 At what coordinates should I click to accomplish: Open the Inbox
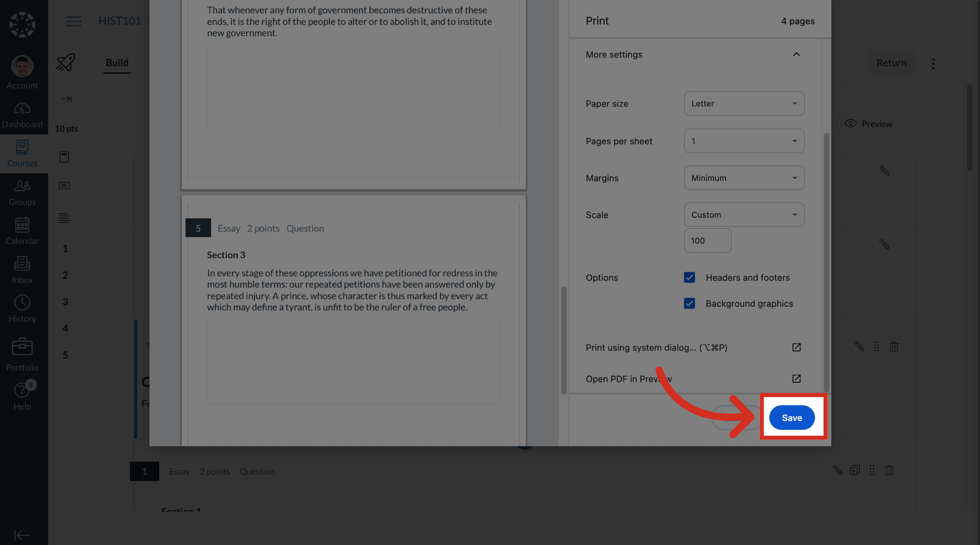point(22,270)
